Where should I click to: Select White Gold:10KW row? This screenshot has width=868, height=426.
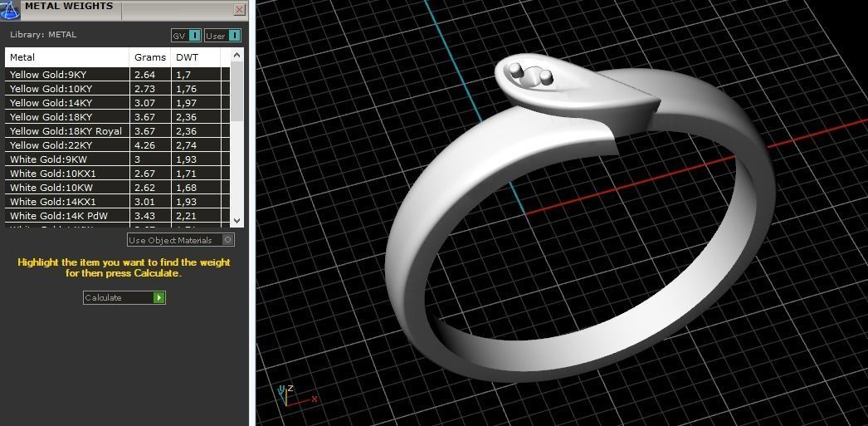[x=117, y=187]
